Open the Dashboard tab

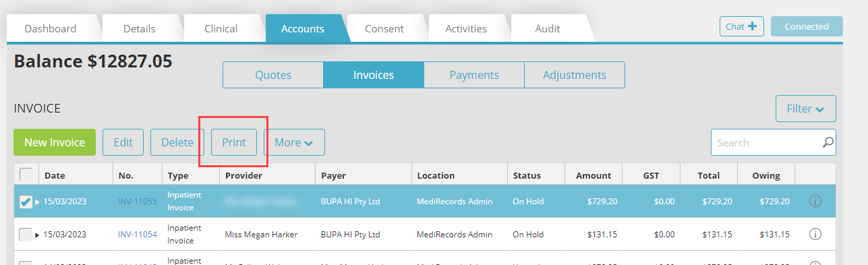[x=51, y=28]
